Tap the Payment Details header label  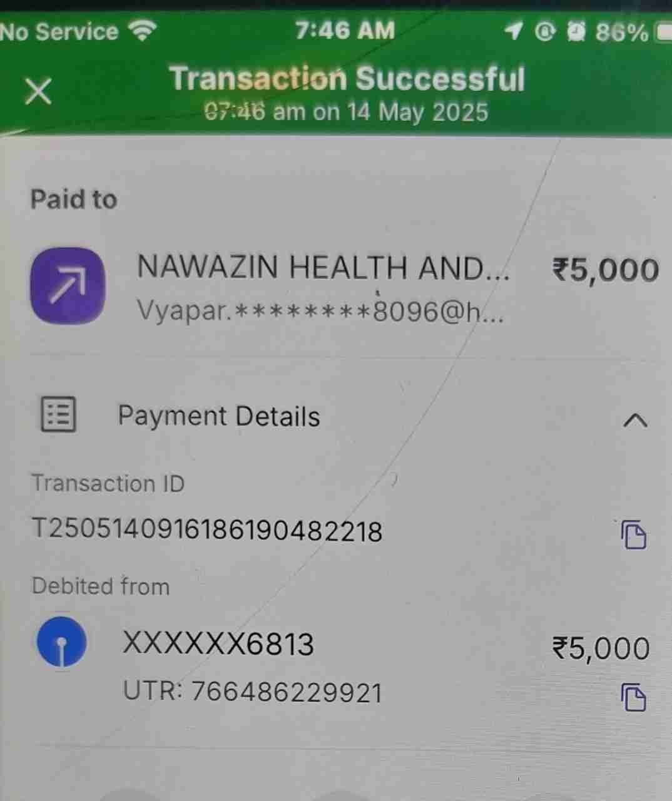219,416
